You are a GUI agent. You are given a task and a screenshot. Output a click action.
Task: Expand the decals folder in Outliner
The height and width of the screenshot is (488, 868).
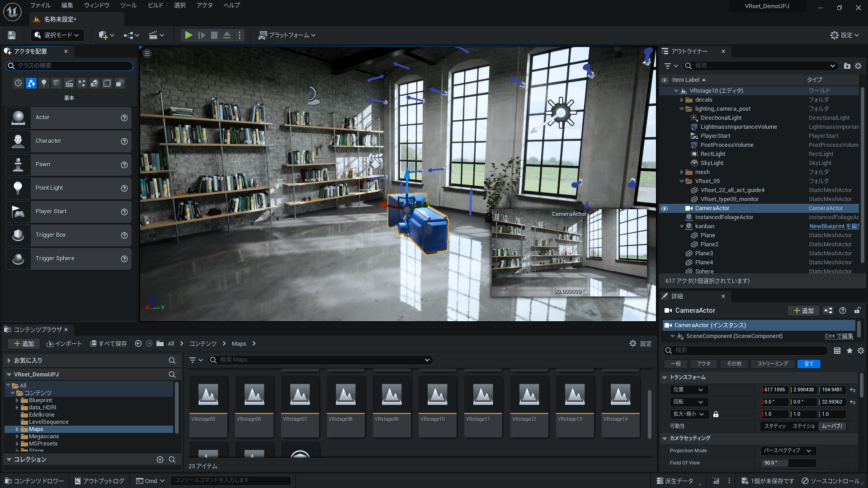click(x=682, y=100)
